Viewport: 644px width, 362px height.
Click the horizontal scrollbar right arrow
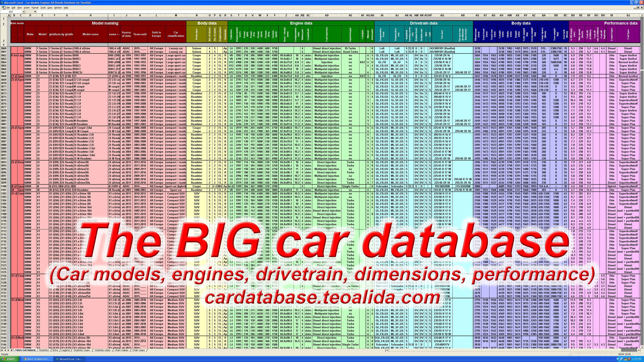639,350
